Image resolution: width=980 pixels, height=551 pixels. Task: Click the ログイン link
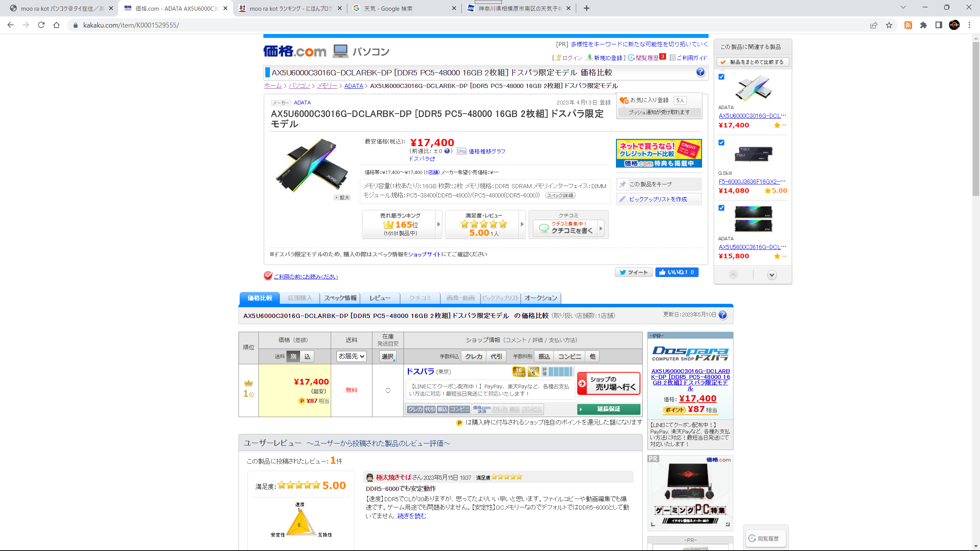pos(572,58)
